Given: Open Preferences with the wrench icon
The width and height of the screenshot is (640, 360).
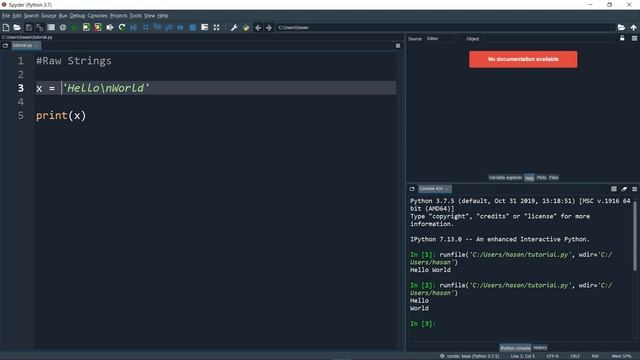Looking at the screenshot, I should [234, 27].
